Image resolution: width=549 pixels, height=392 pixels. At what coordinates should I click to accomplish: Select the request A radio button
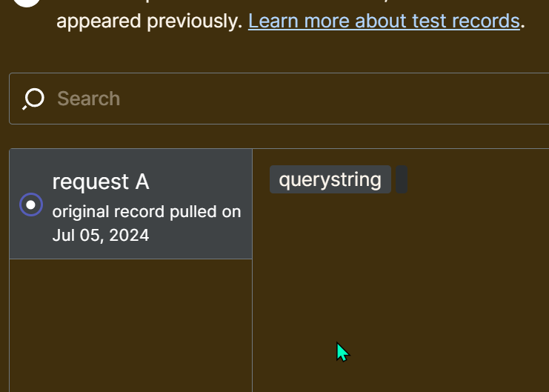[x=31, y=205]
